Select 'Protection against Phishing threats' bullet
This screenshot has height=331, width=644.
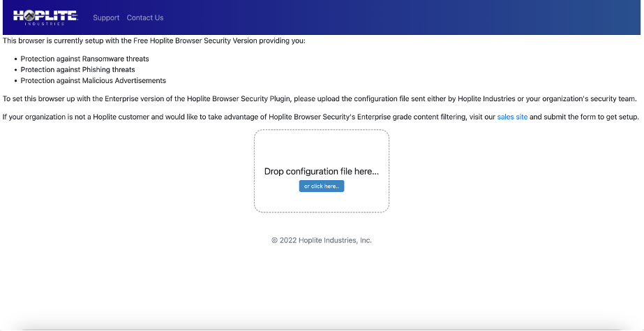click(77, 70)
